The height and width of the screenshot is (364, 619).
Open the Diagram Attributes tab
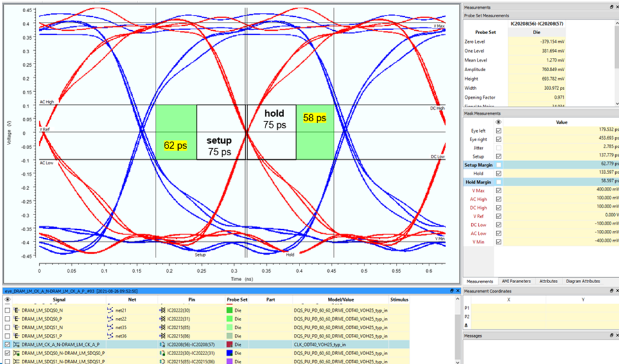tap(583, 281)
